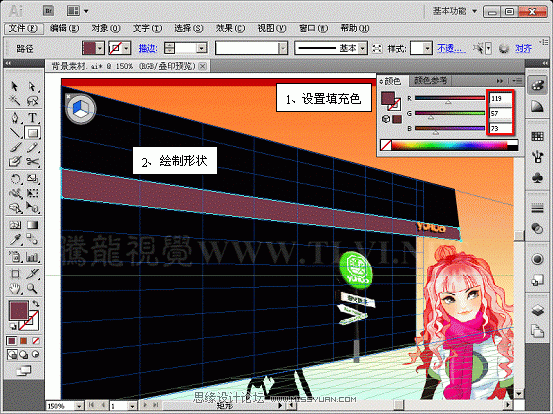
Task: Select the Direct Selection tool
Action: pyautogui.click(x=32, y=86)
